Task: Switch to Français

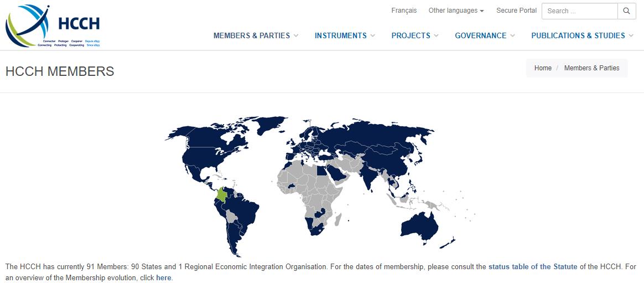Action: [404, 11]
